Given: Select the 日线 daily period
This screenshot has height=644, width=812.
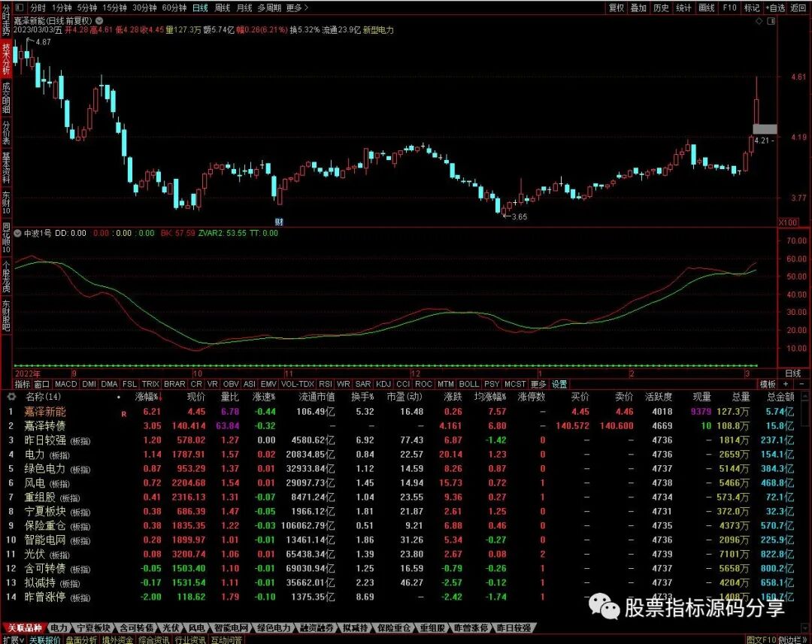Looking at the screenshot, I should coord(200,8).
